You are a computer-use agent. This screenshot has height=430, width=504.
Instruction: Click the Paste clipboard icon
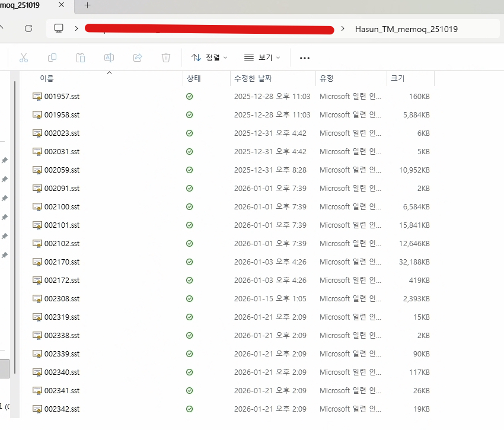click(x=81, y=58)
